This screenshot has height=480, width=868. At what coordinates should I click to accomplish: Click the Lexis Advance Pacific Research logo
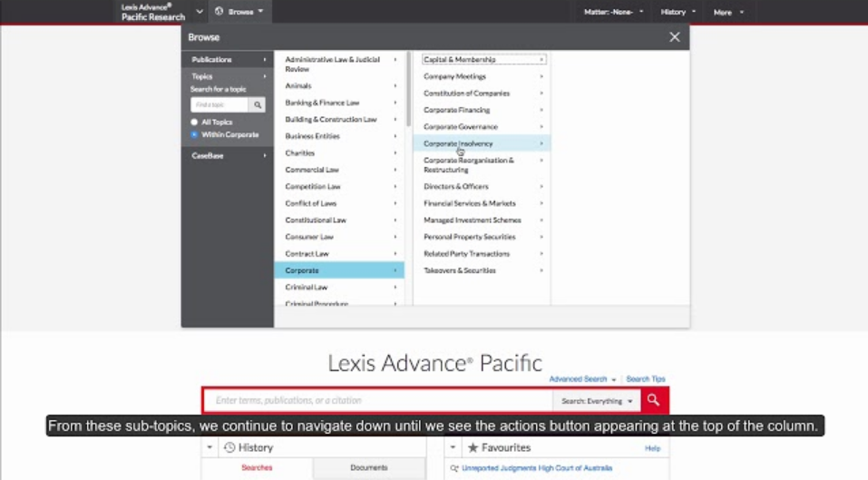(x=153, y=12)
